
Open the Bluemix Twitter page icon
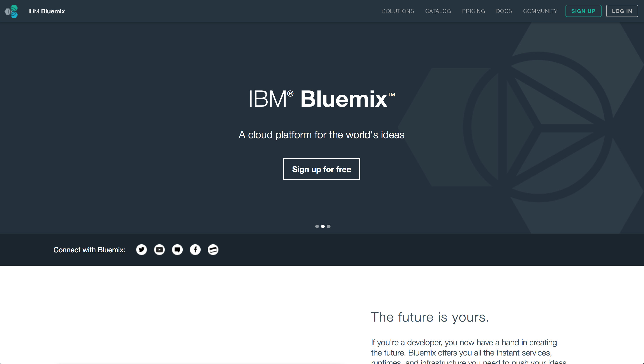coord(141,249)
